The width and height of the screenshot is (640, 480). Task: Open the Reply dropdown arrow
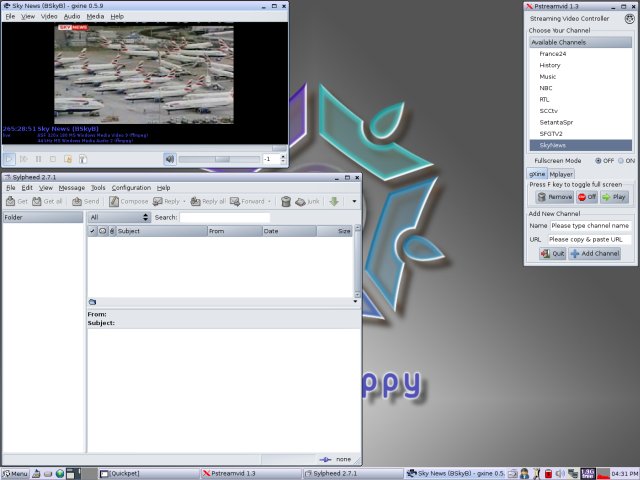[184, 201]
